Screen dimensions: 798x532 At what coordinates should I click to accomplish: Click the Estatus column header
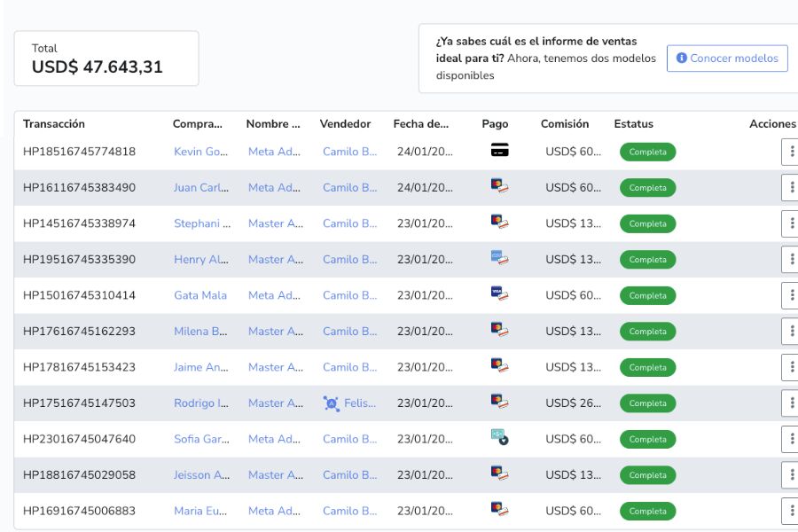(x=633, y=124)
